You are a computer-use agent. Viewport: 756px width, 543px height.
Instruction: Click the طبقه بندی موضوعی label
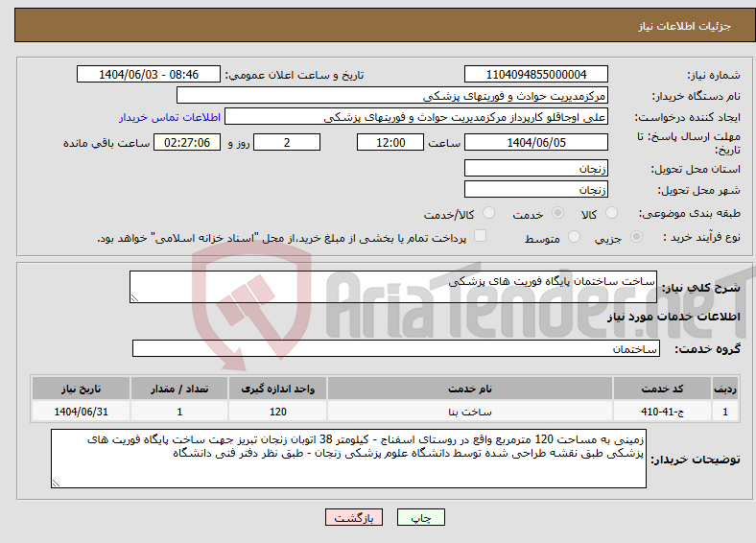(690, 213)
